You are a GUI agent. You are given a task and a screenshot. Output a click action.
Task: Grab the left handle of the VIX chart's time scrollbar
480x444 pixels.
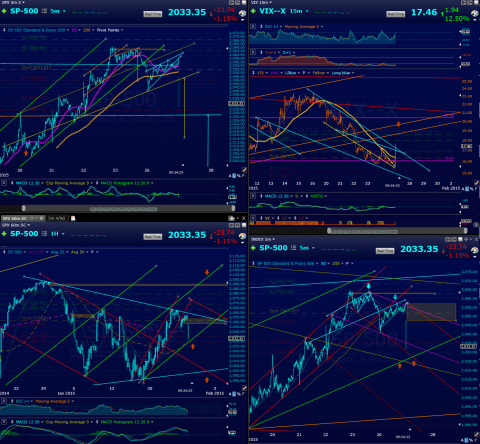[x=329, y=231]
